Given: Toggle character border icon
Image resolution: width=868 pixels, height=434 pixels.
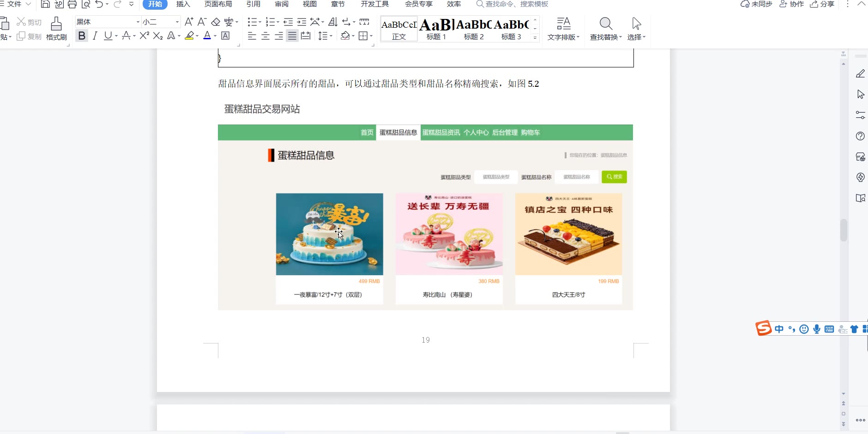Looking at the screenshot, I should tap(225, 36).
